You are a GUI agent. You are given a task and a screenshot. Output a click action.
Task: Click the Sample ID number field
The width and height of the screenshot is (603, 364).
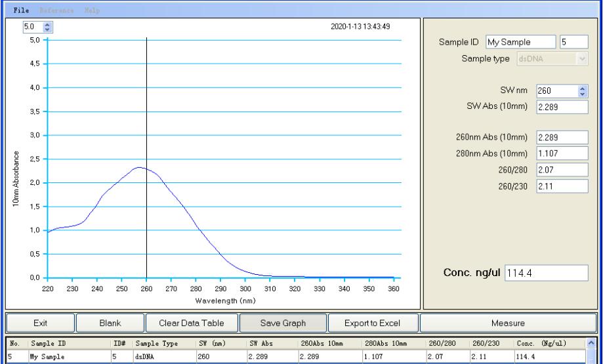(x=573, y=42)
